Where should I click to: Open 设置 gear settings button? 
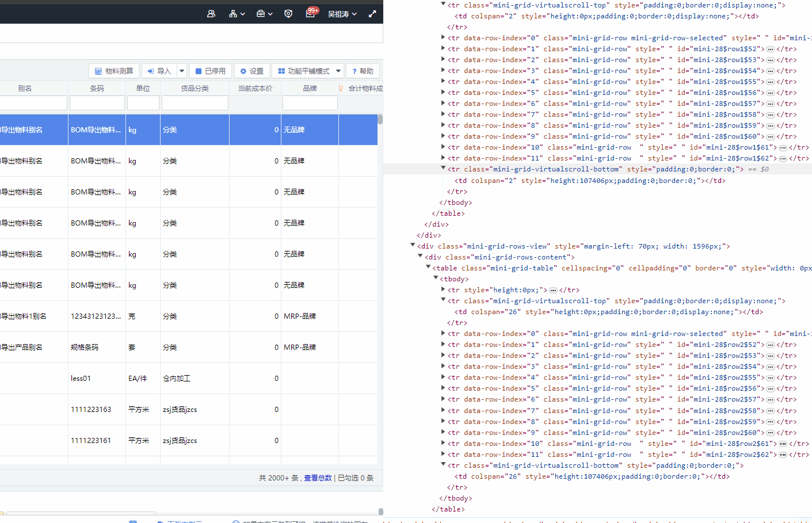coord(252,71)
